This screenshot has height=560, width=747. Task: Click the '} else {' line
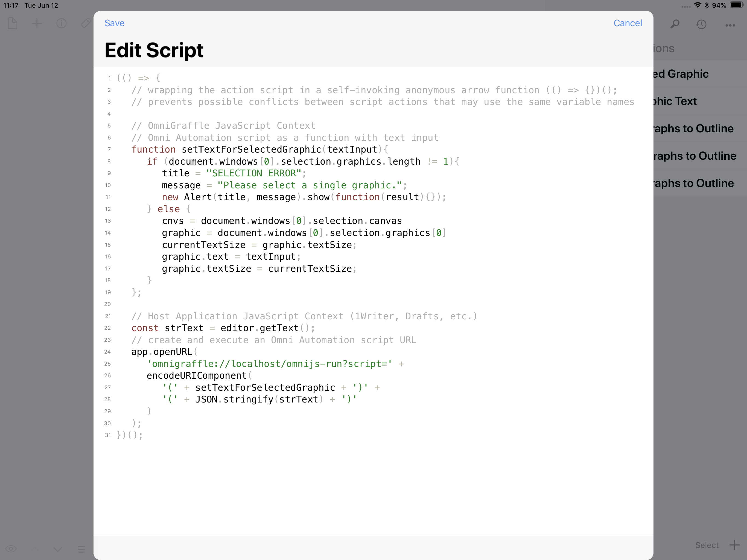pos(169,209)
